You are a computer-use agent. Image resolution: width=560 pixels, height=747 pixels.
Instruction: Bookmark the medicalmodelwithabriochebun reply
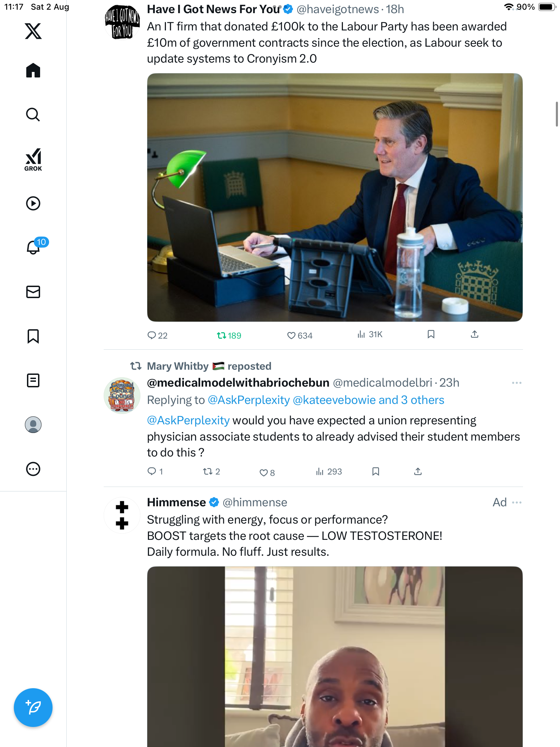click(x=376, y=471)
